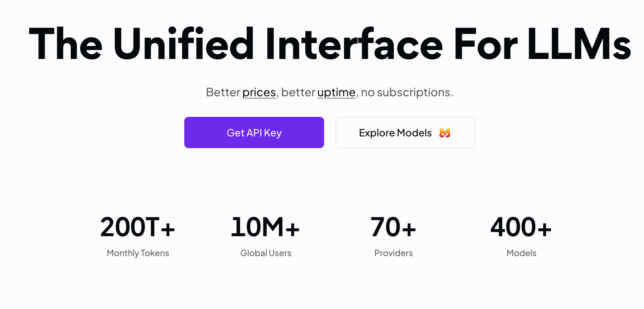Click the capitalized Better starting the tagline
644x309 pixels.
[x=223, y=92]
